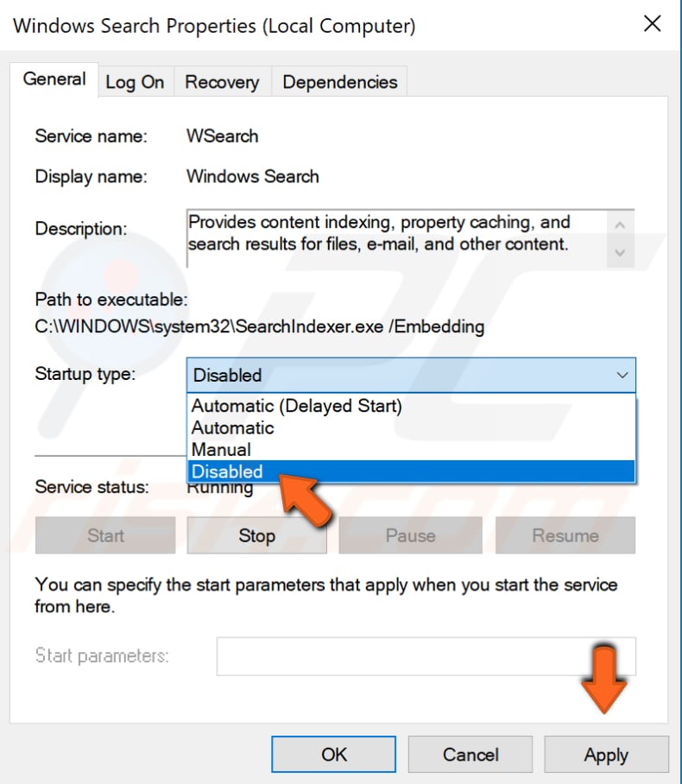View the Dependencies tab

(x=339, y=81)
